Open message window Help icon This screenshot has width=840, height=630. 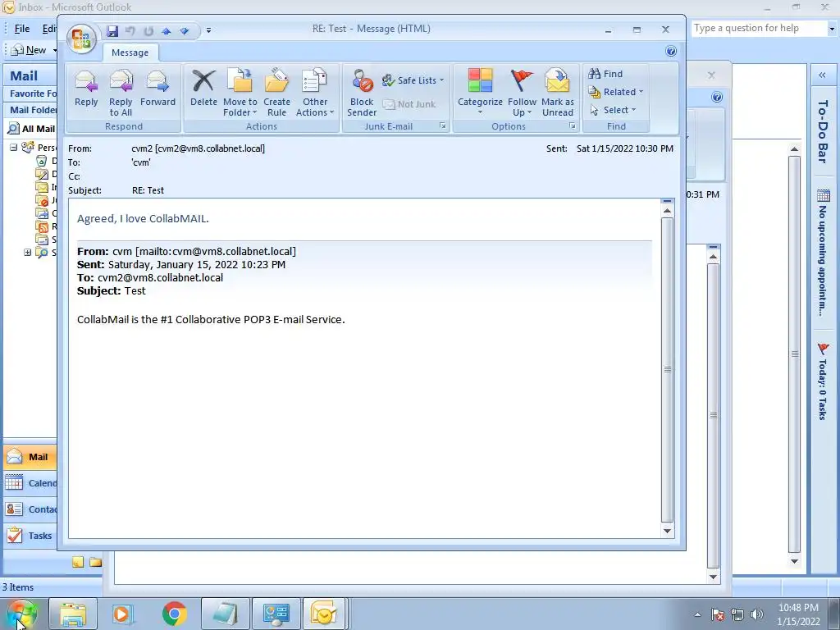point(671,51)
